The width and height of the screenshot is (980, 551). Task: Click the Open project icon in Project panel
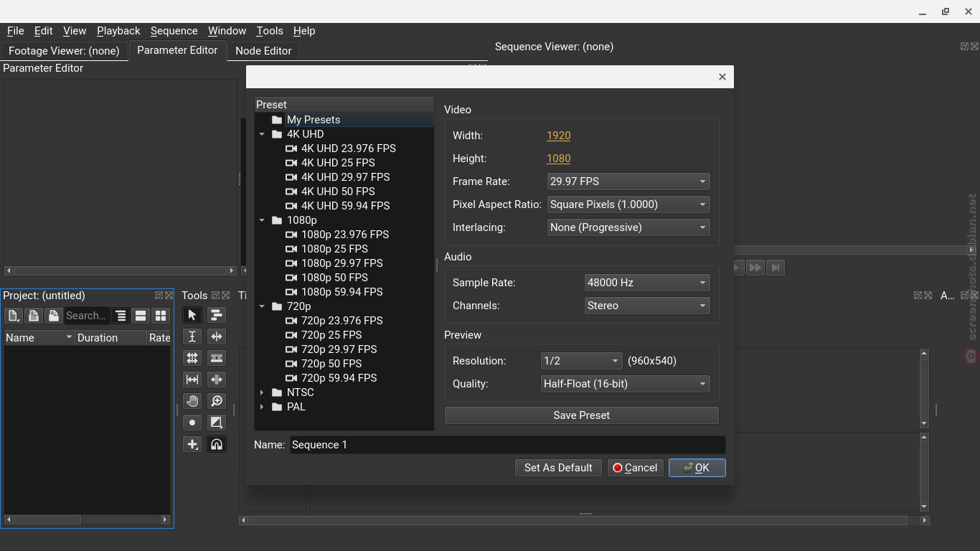[34, 316]
